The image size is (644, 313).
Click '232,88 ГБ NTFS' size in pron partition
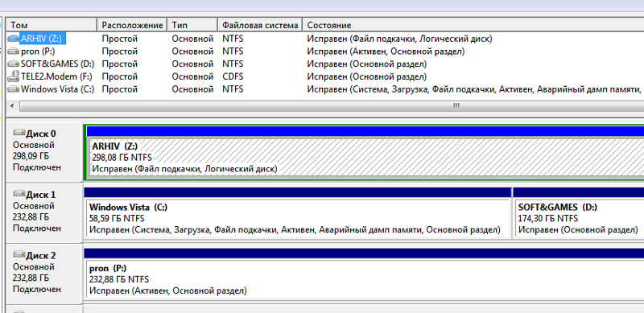[x=119, y=280]
